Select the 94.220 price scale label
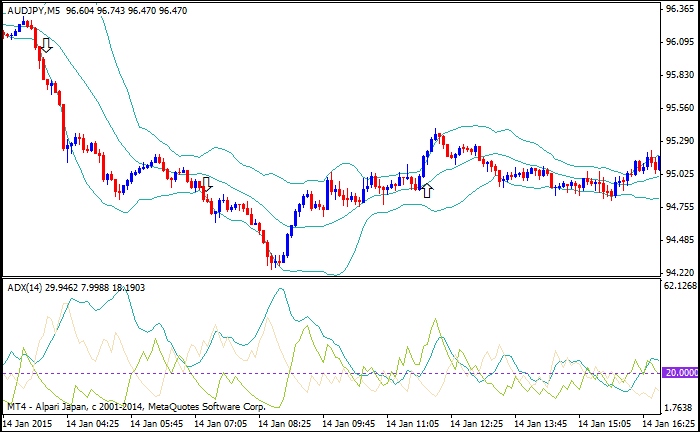Screen dimensions: 700x432 pyautogui.click(x=679, y=273)
